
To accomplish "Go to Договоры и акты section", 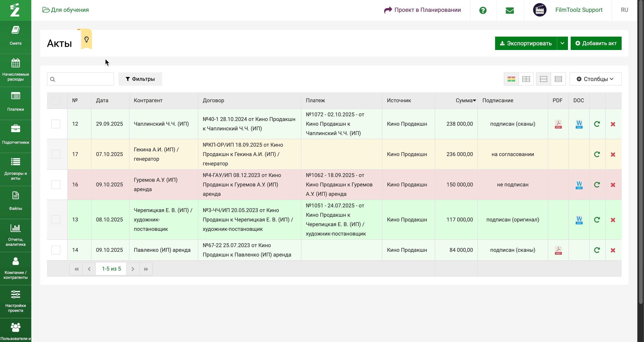I will tap(15, 168).
